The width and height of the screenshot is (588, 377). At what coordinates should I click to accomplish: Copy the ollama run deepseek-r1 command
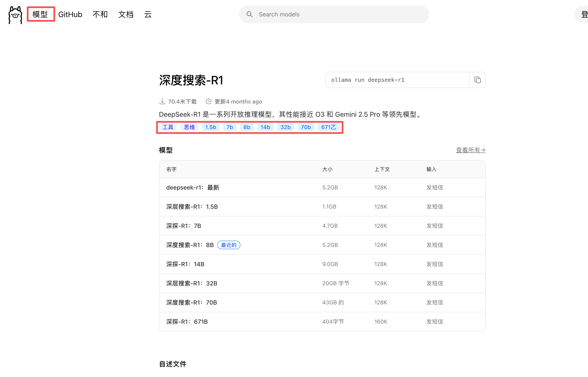tap(477, 80)
